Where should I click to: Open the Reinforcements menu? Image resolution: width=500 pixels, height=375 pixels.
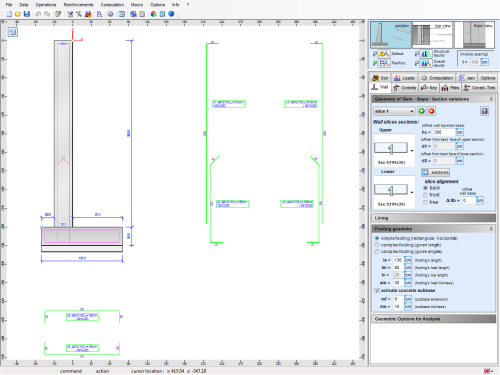pos(78,5)
